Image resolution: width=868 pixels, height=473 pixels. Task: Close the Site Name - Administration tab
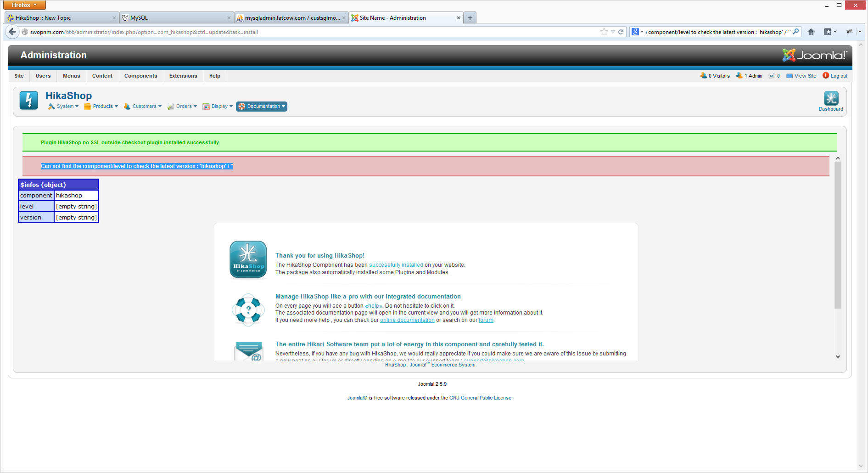click(459, 18)
